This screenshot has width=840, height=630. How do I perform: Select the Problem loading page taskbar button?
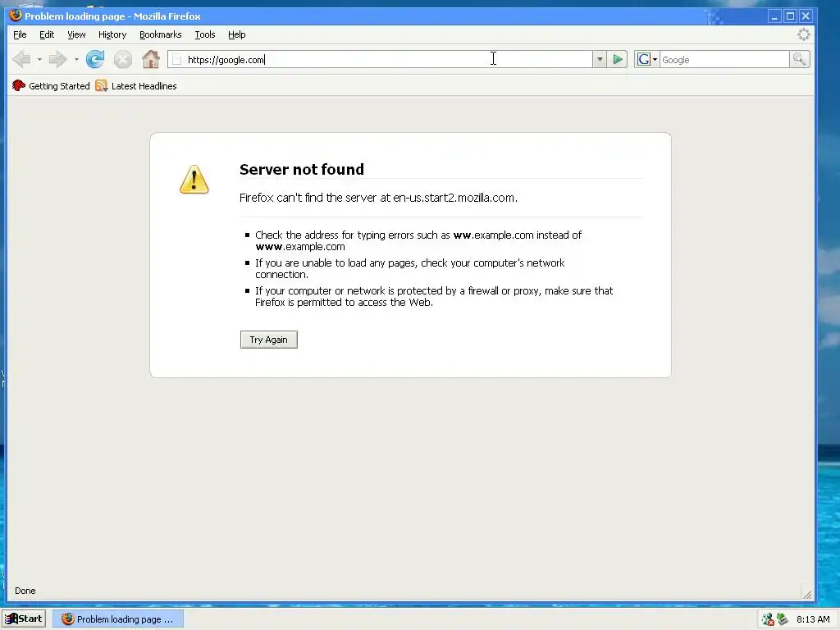coord(118,619)
